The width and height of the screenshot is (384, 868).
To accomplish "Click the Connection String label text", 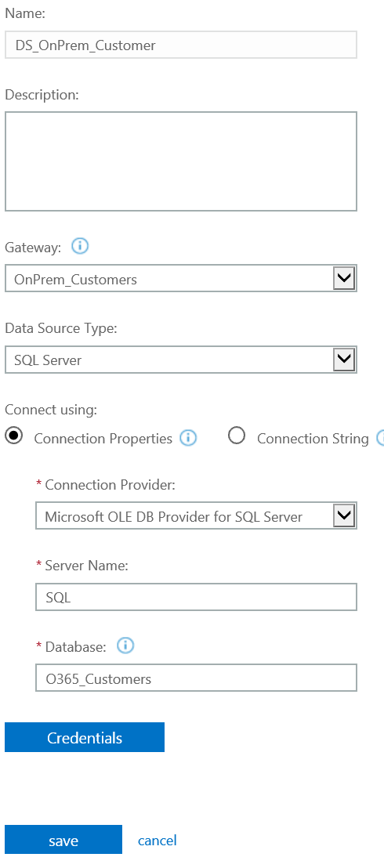I will point(313,439).
